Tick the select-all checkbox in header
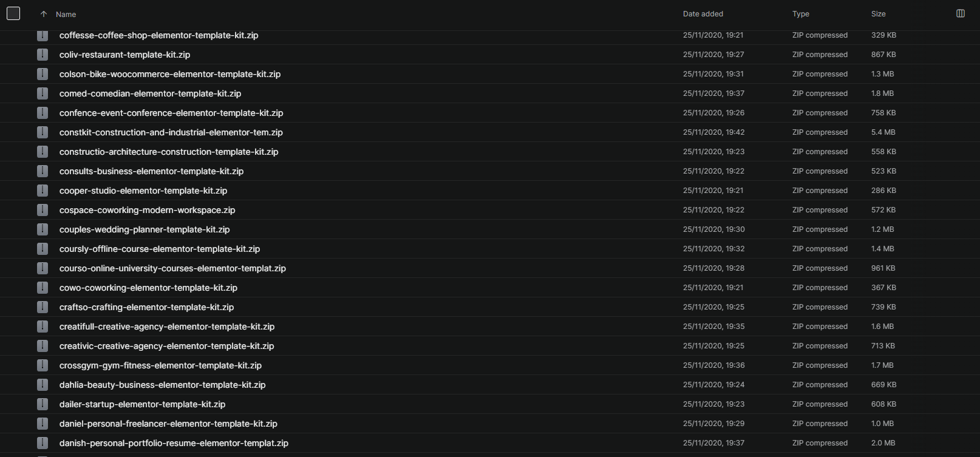This screenshot has width=980, height=457. pos(13,13)
